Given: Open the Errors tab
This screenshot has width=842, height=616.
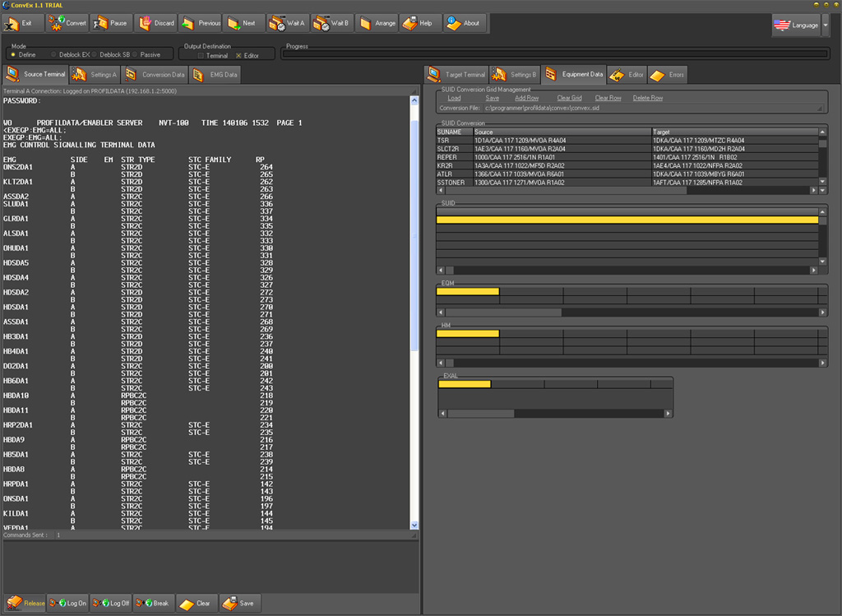Looking at the screenshot, I should point(667,75).
